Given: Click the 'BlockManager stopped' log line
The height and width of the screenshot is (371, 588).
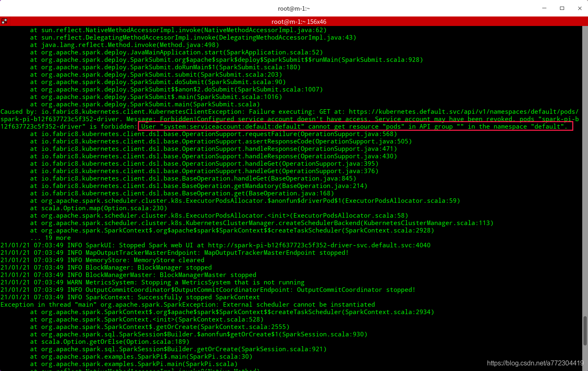Looking at the screenshot, I should [106, 268].
